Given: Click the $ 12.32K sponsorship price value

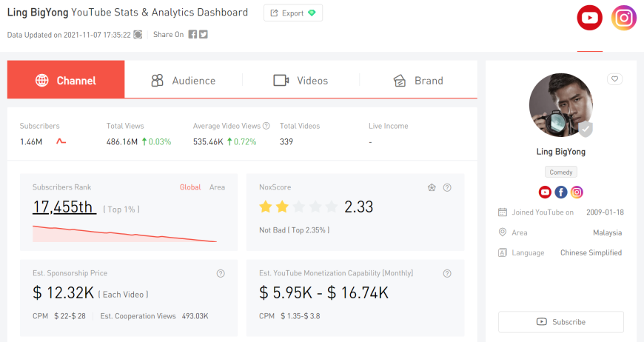Looking at the screenshot, I should 63,292.
